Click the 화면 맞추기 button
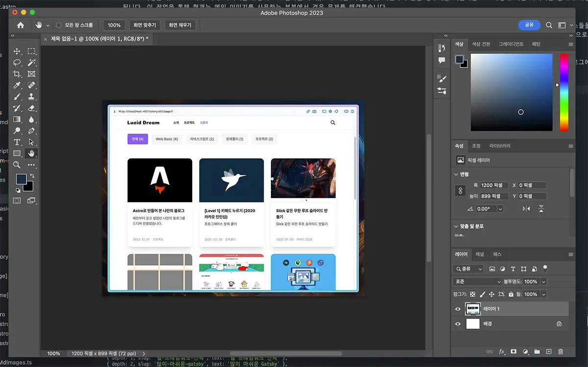 tap(145, 25)
